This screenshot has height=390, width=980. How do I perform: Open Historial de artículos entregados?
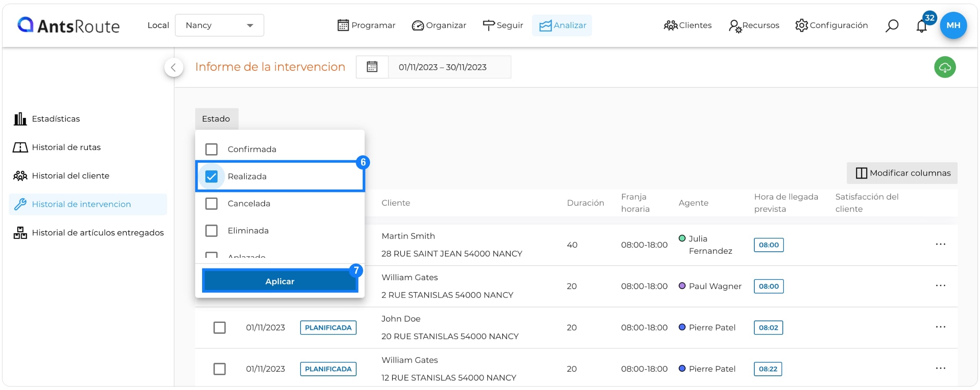88,233
